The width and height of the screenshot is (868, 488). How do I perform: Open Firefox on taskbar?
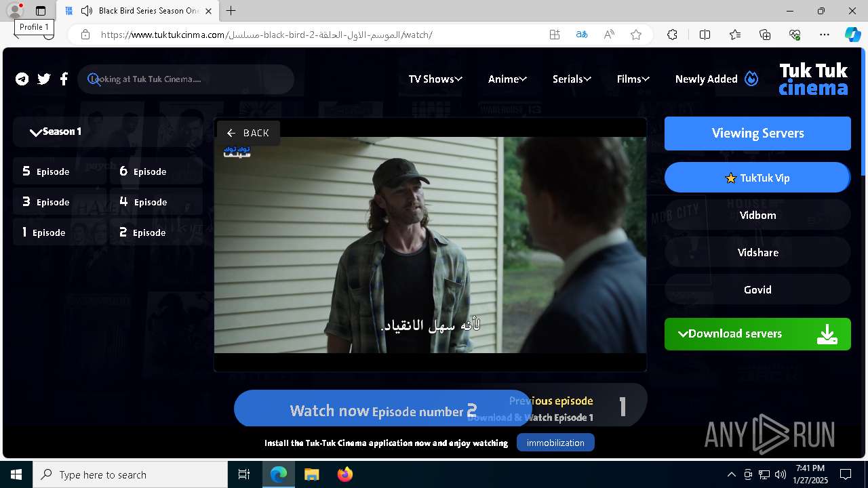pos(344,474)
